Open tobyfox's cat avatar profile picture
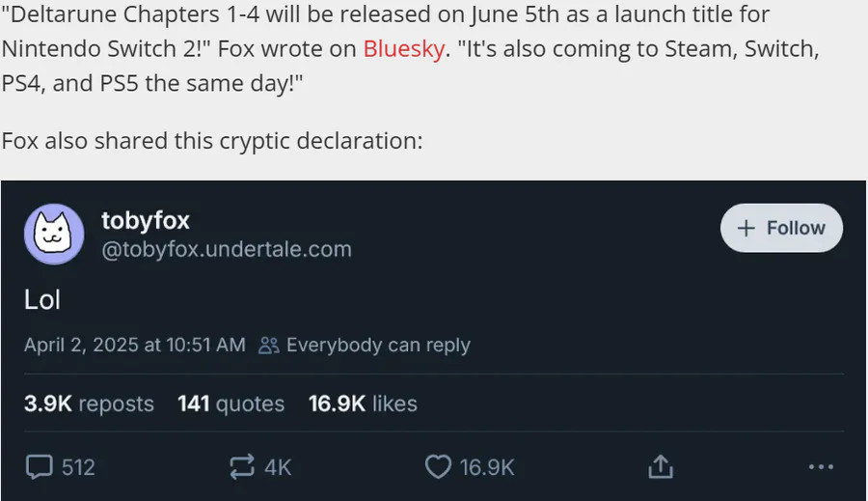Image resolution: width=868 pixels, height=501 pixels. (x=54, y=234)
